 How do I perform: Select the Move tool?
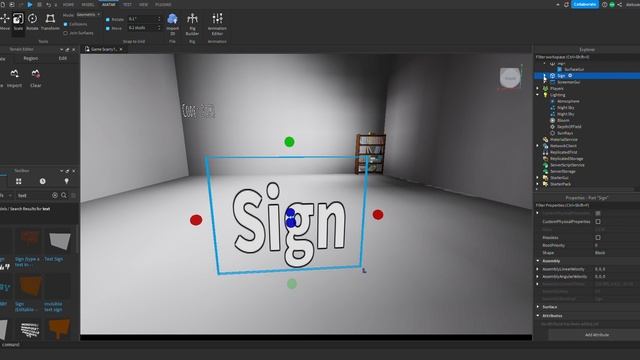pyautogui.click(x=4, y=22)
